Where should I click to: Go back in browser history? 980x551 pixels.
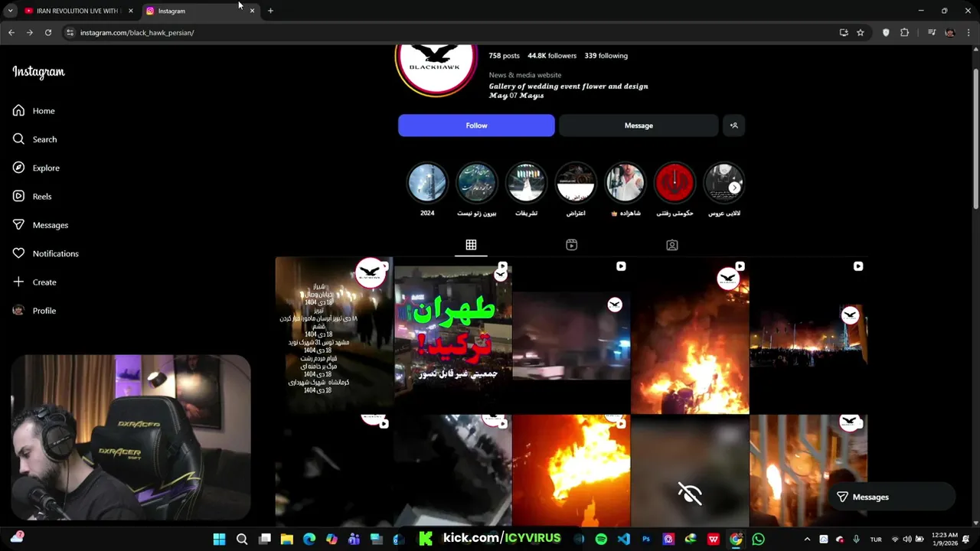click(11, 32)
